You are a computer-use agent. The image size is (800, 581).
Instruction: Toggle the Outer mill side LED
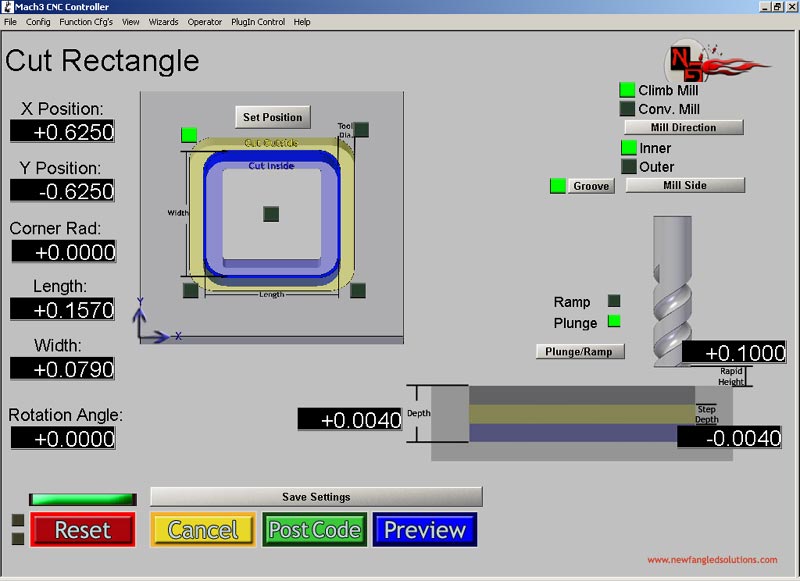coord(629,166)
